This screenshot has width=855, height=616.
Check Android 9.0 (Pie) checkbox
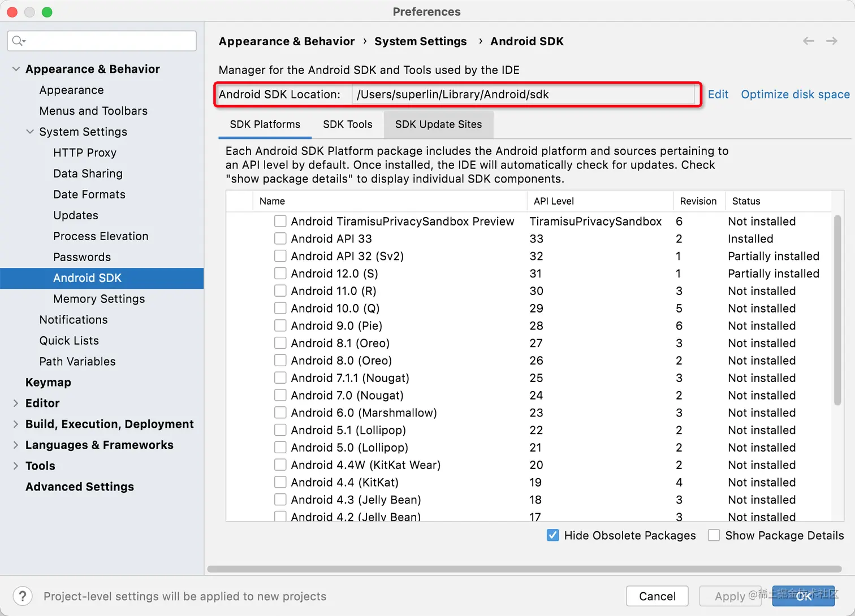pos(280,326)
